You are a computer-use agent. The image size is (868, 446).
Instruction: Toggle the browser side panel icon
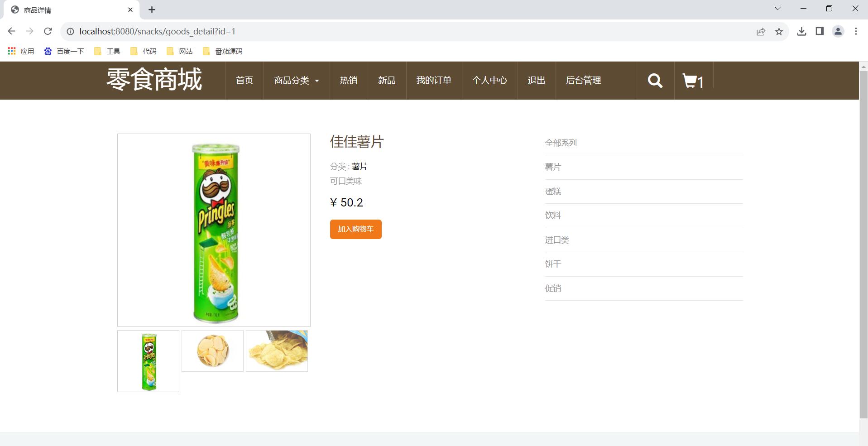(x=820, y=31)
